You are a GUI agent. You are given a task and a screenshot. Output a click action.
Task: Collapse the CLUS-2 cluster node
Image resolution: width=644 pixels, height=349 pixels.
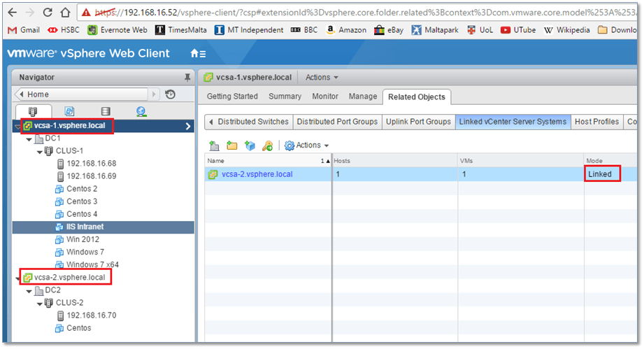point(40,304)
